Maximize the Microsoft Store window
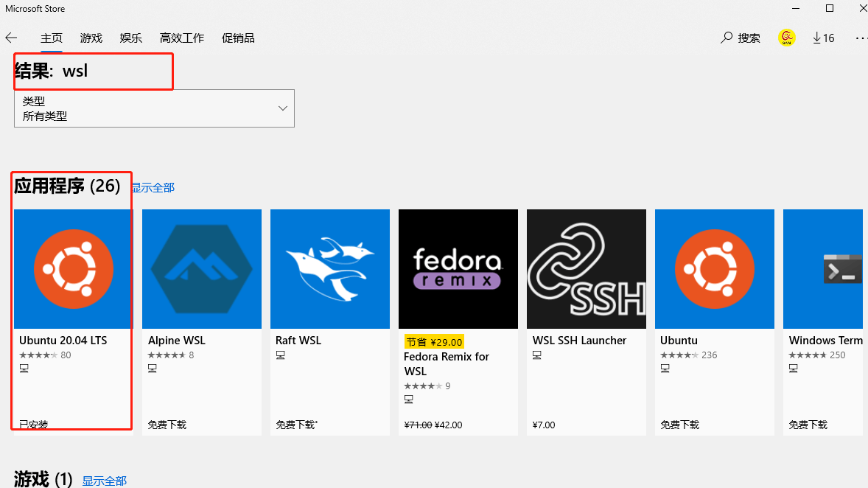 point(829,8)
